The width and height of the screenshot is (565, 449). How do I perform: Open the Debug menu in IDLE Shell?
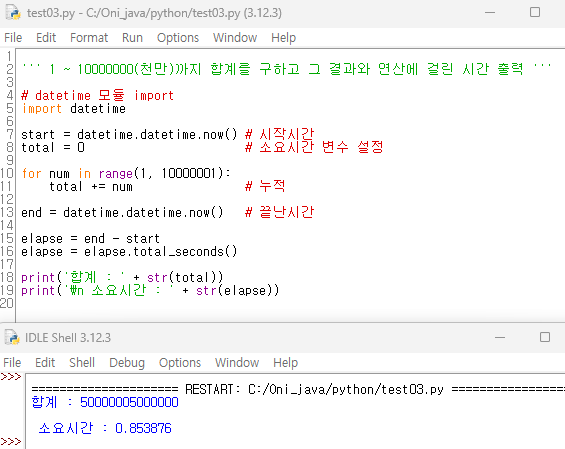(x=127, y=363)
